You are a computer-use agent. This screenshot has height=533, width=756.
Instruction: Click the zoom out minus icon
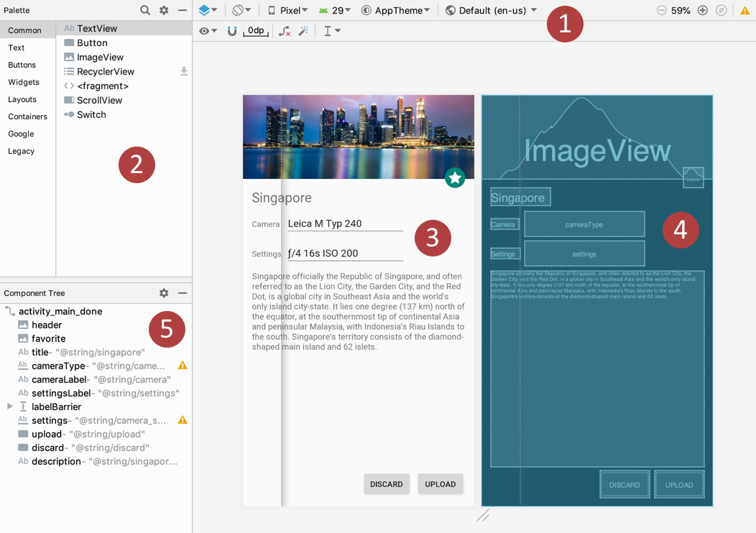click(x=662, y=11)
